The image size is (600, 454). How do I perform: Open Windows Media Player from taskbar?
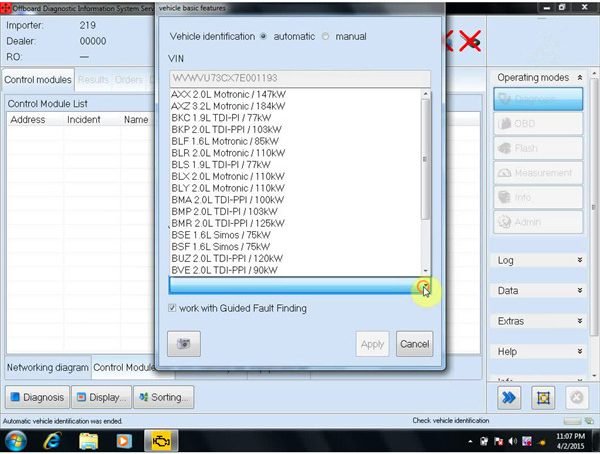[124, 441]
